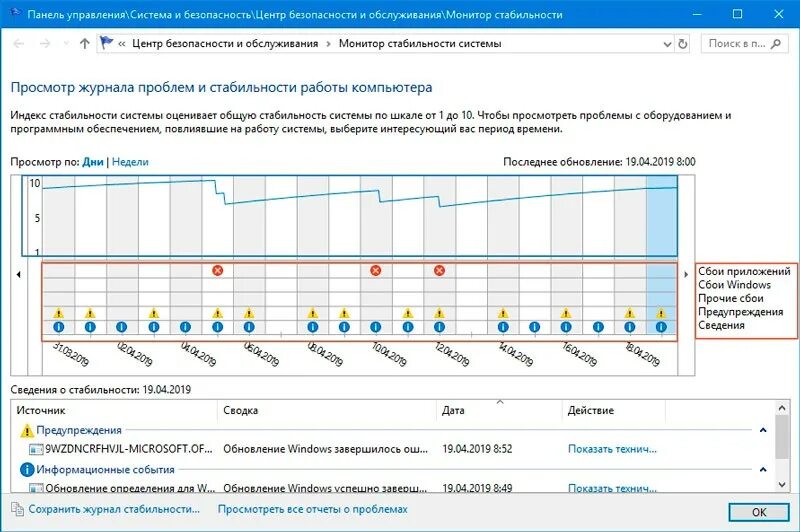Confirm with the OK button

coord(759,512)
